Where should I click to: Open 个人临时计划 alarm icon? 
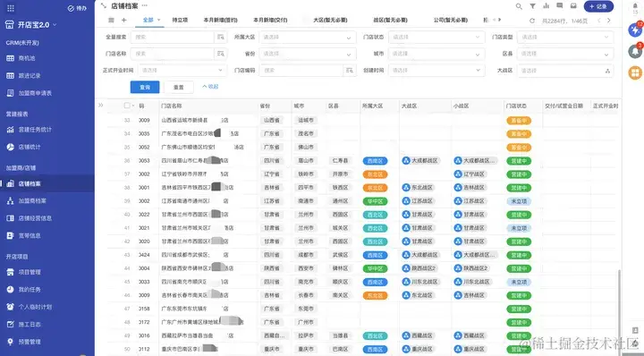[10, 307]
